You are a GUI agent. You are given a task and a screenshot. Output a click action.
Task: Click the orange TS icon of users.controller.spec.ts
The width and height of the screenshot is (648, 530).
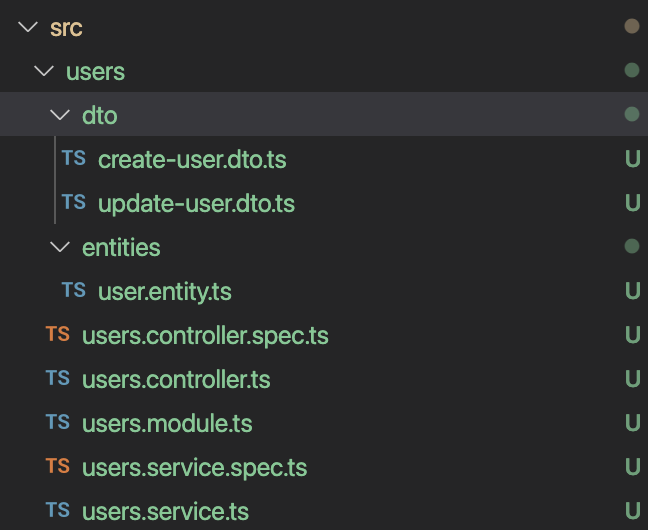(x=58, y=334)
